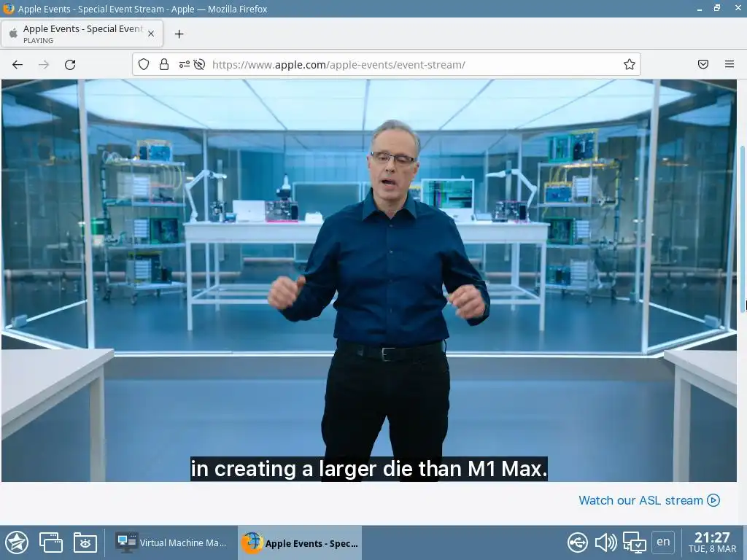
Task: Open the USB devices tray icon
Action: pyautogui.click(x=578, y=542)
